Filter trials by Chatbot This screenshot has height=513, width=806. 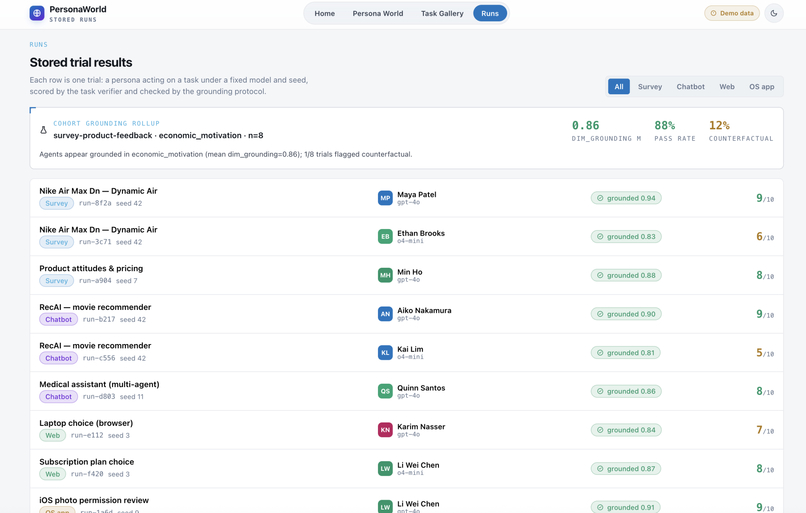[x=690, y=86]
